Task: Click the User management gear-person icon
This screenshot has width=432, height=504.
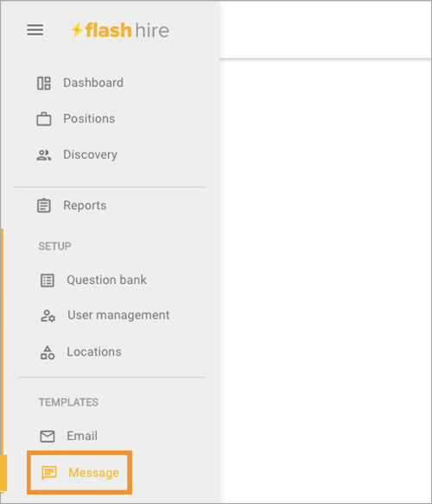Action: point(48,316)
